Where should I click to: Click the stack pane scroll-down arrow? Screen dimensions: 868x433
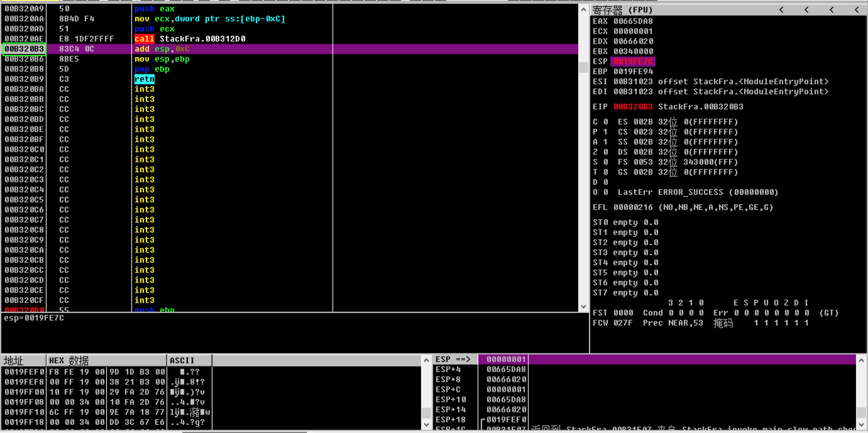[x=861, y=425]
